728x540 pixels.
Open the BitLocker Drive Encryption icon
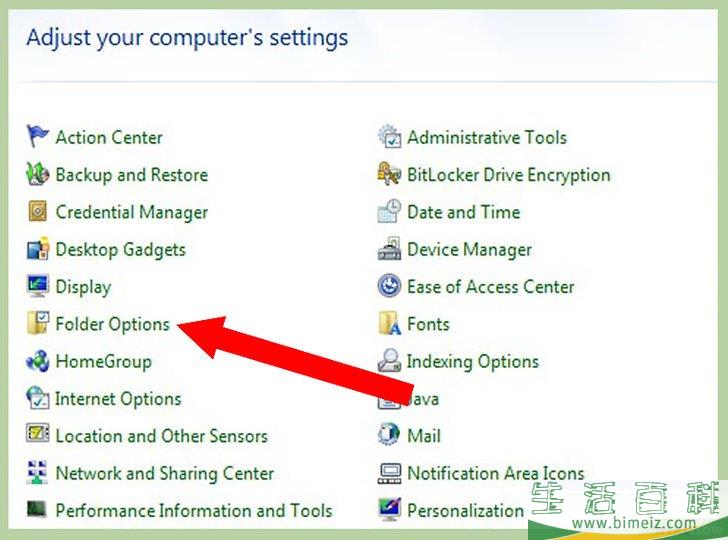tap(389, 174)
